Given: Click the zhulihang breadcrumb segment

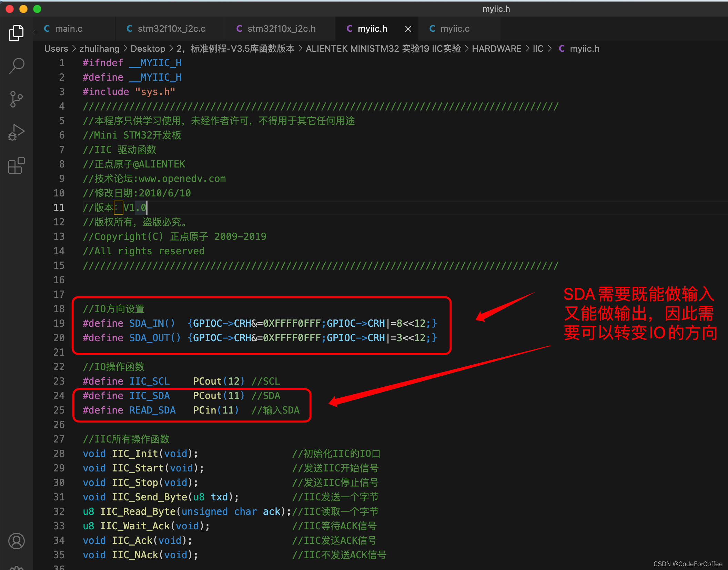Looking at the screenshot, I should (x=99, y=49).
